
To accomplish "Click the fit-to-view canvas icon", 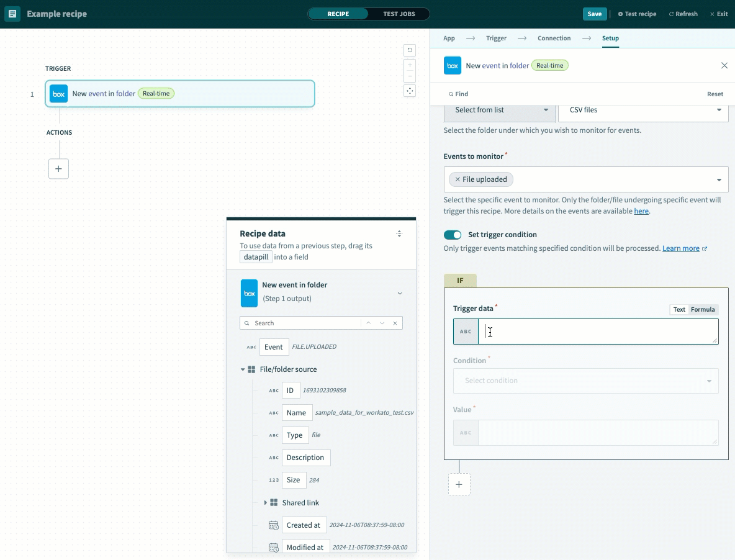I will click(x=410, y=91).
